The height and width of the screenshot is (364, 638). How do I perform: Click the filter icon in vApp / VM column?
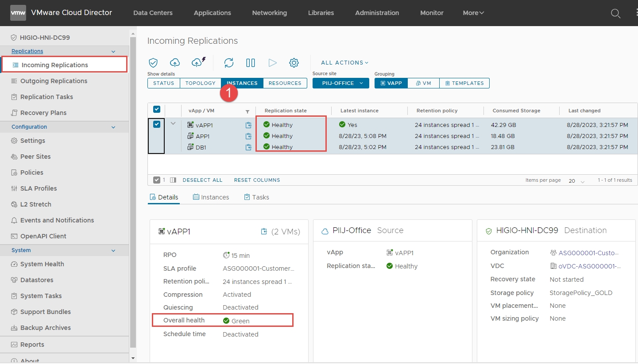247,111
